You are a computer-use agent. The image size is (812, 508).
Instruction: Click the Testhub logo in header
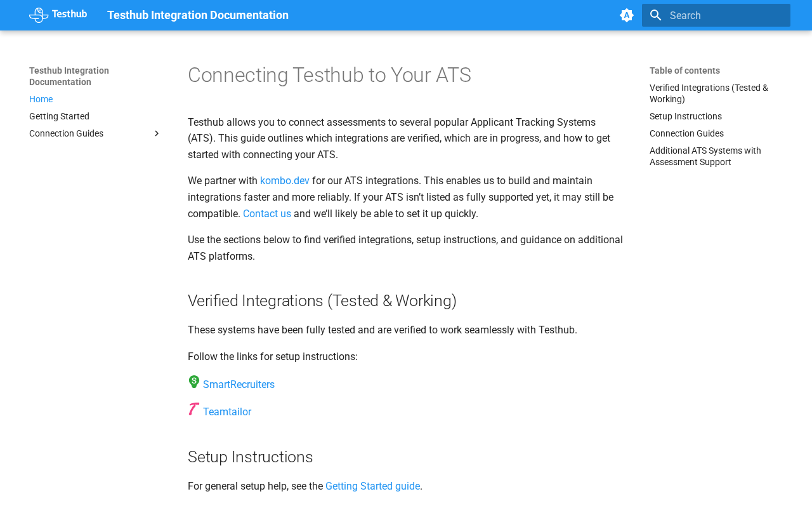(58, 15)
